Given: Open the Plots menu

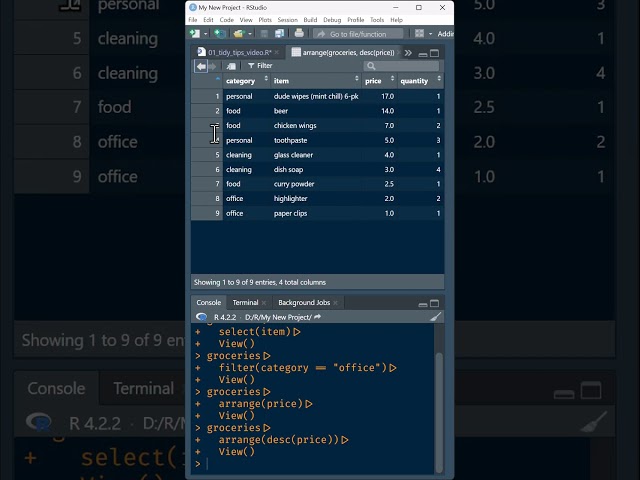Looking at the screenshot, I should pyautogui.click(x=265, y=20).
